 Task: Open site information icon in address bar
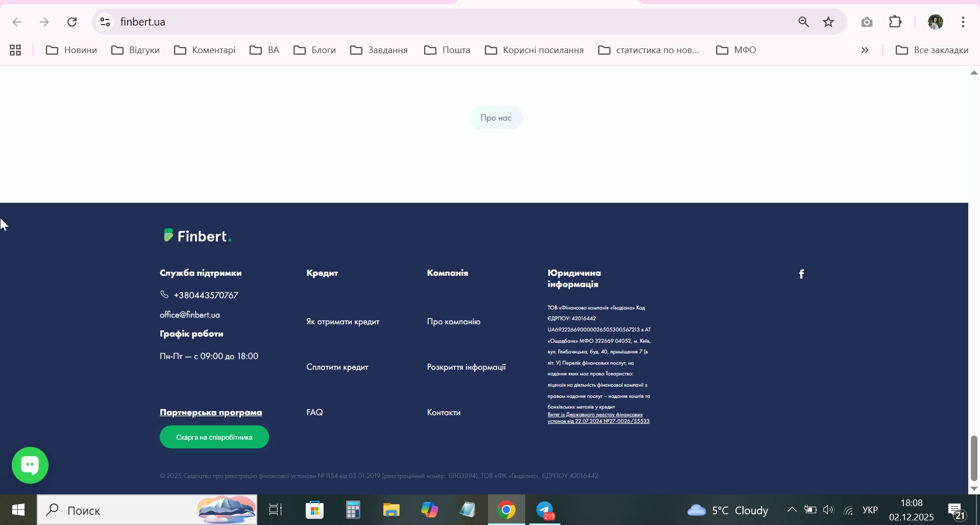click(105, 22)
